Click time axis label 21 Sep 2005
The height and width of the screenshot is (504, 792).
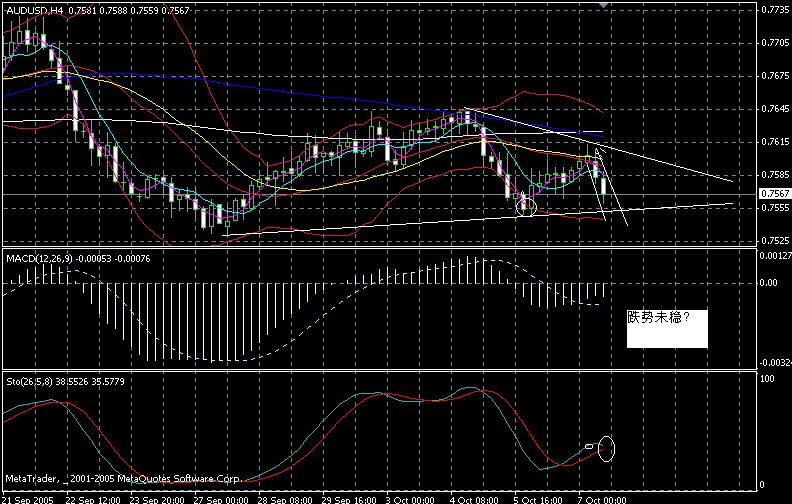(27, 500)
